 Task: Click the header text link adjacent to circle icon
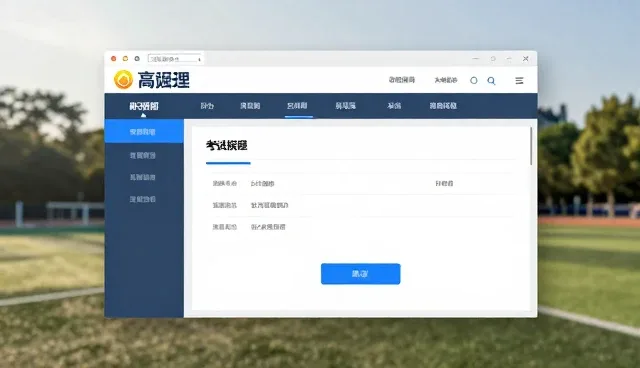click(446, 80)
